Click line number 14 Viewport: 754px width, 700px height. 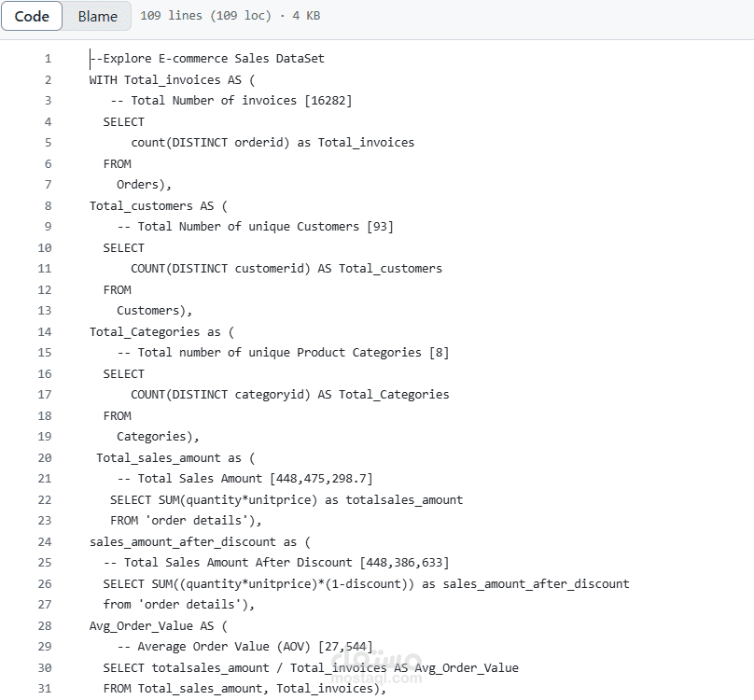coord(45,332)
